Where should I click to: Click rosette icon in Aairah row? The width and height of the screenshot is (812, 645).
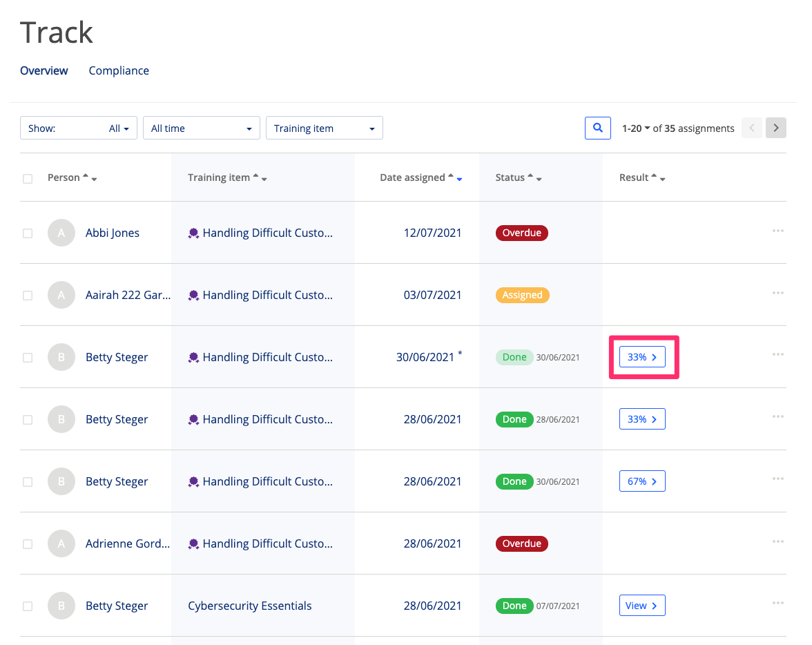tap(193, 296)
